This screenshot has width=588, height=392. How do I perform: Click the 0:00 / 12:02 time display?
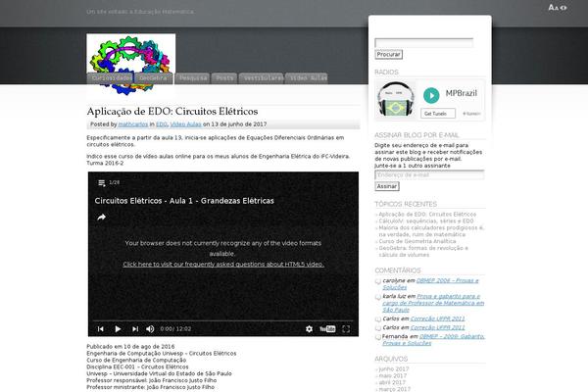coord(175,329)
